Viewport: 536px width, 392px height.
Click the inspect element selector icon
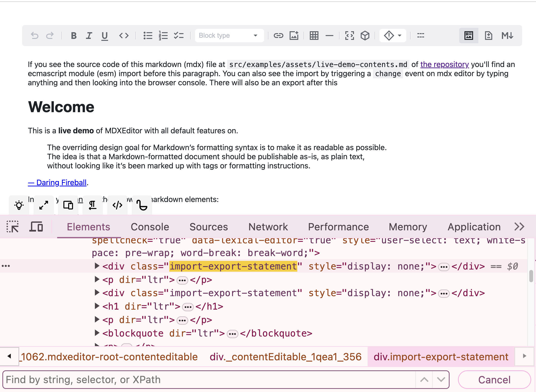point(12,227)
